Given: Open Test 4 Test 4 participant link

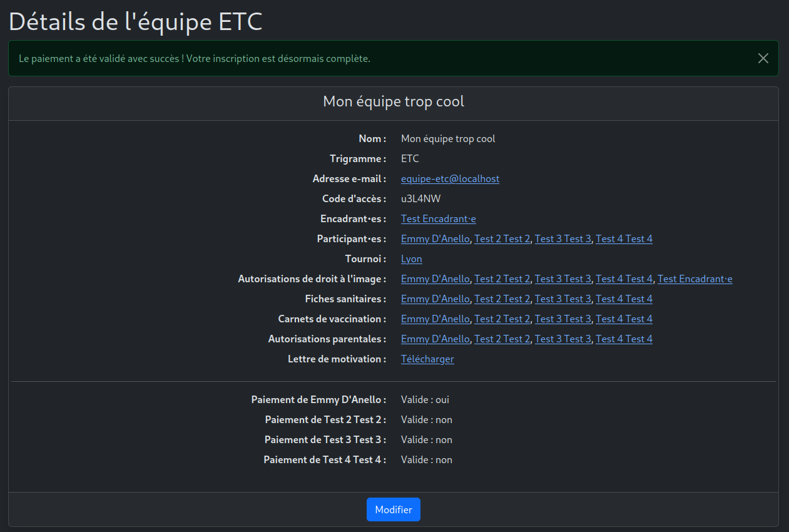Looking at the screenshot, I should tap(624, 239).
